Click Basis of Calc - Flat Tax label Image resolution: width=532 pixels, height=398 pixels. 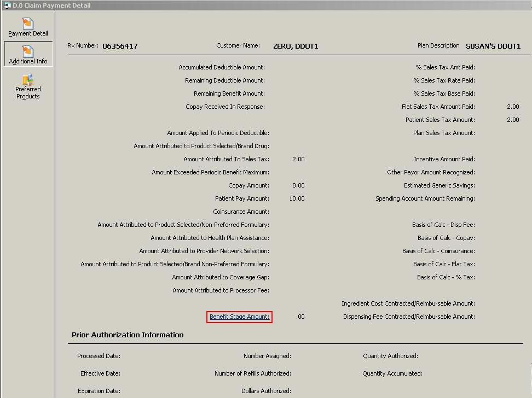[x=444, y=264]
